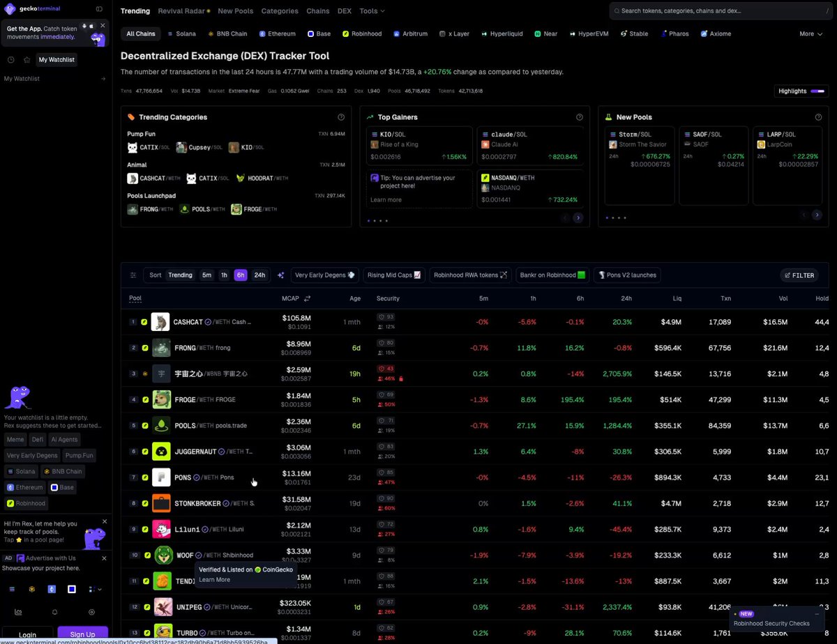Open the GeckoTerminal logo home link
The height and width of the screenshot is (644, 837).
[x=32, y=9]
